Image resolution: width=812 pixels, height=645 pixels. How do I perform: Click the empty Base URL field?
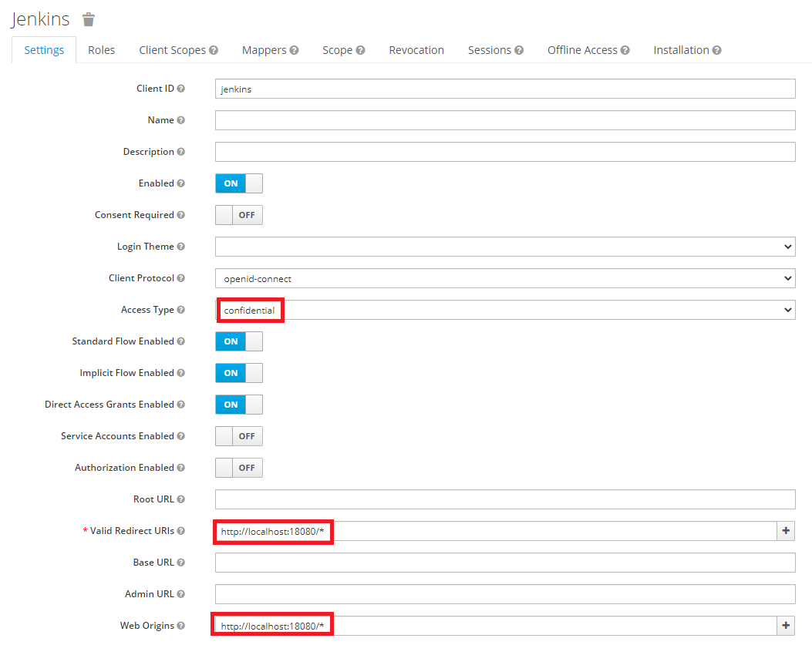tap(505, 563)
